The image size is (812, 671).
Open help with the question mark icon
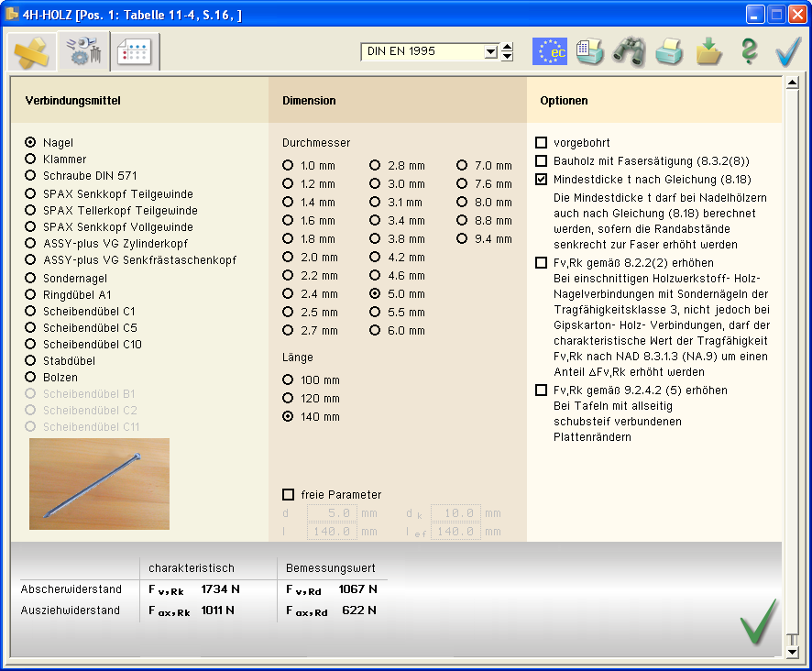[749, 52]
